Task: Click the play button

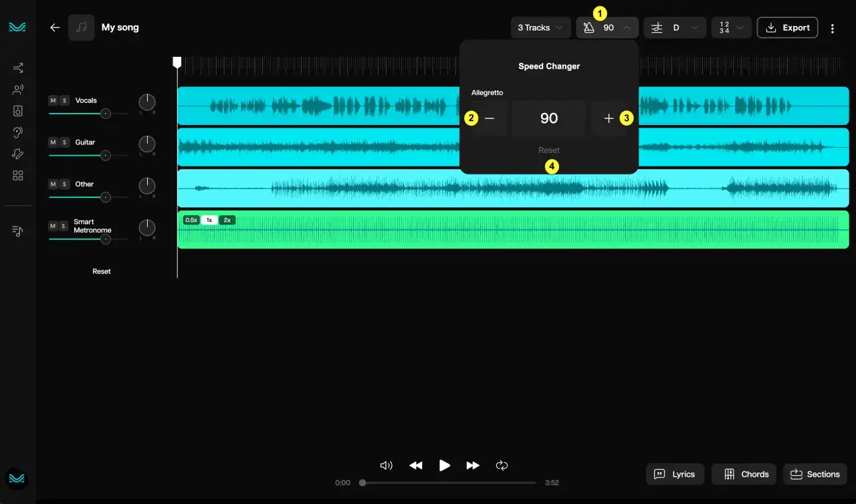Action: click(445, 465)
